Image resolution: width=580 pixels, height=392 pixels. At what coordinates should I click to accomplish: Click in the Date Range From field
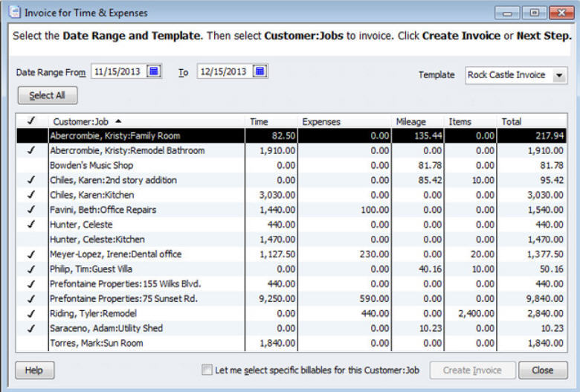117,72
